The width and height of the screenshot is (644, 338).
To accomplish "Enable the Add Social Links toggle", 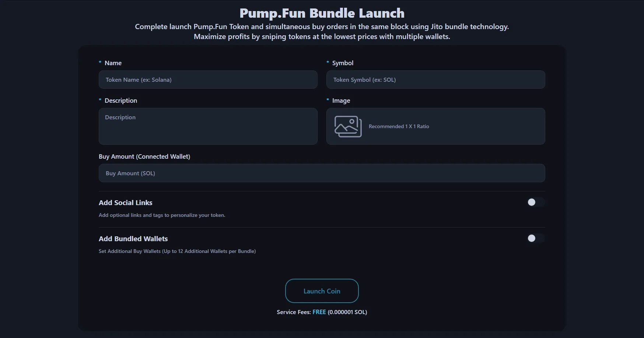I will click(536, 202).
